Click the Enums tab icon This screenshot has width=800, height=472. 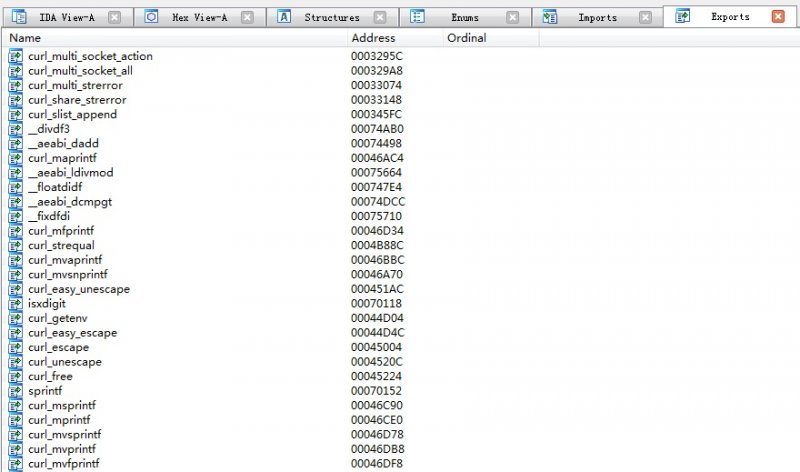click(x=417, y=17)
